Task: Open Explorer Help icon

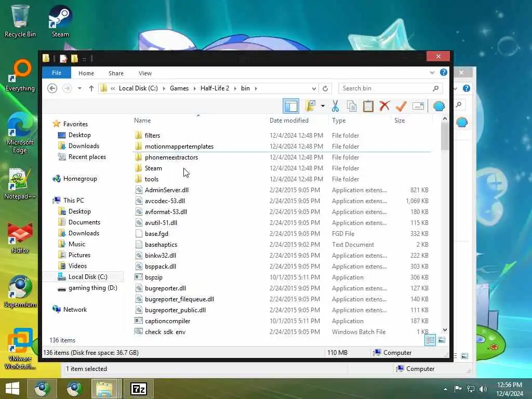Action: [444, 73]
